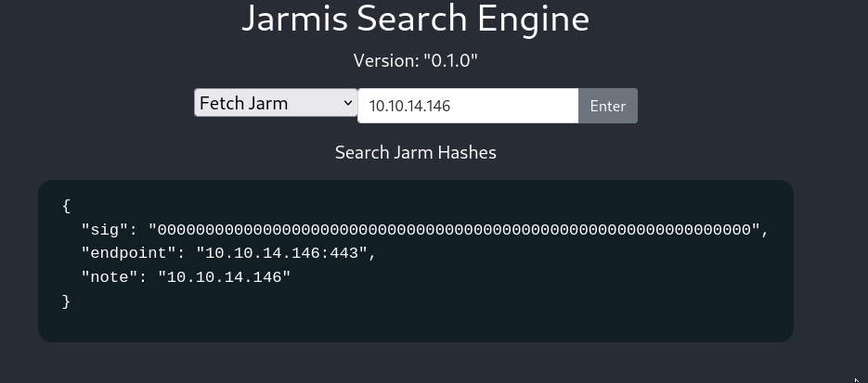The width and height of the screenshot is (868, 383).
Task: Click the note value "10.10.14.146"
Action: click(224, 278)
